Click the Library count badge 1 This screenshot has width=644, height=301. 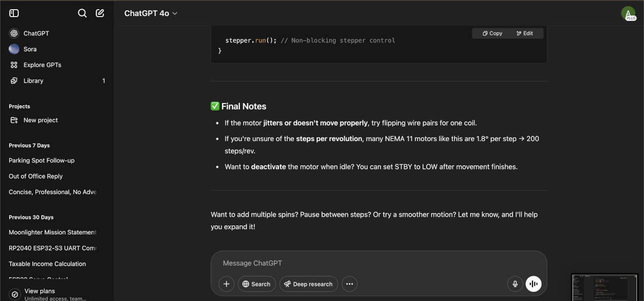point(104,80)
